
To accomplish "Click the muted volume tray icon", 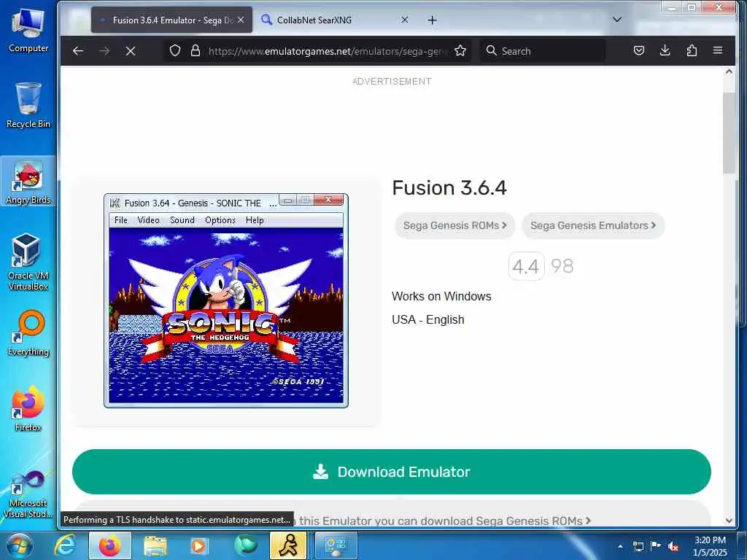I will coord(673,547).
